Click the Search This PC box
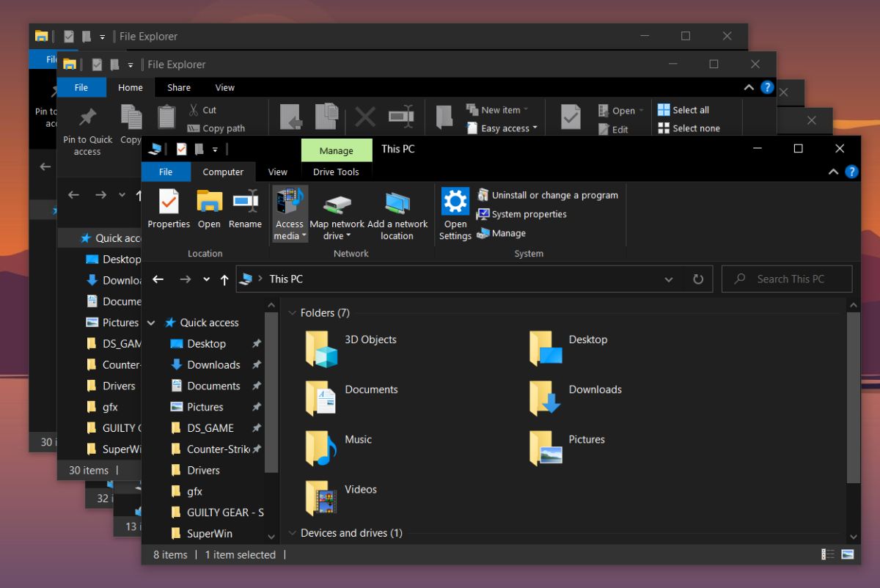 coord(787,279)
